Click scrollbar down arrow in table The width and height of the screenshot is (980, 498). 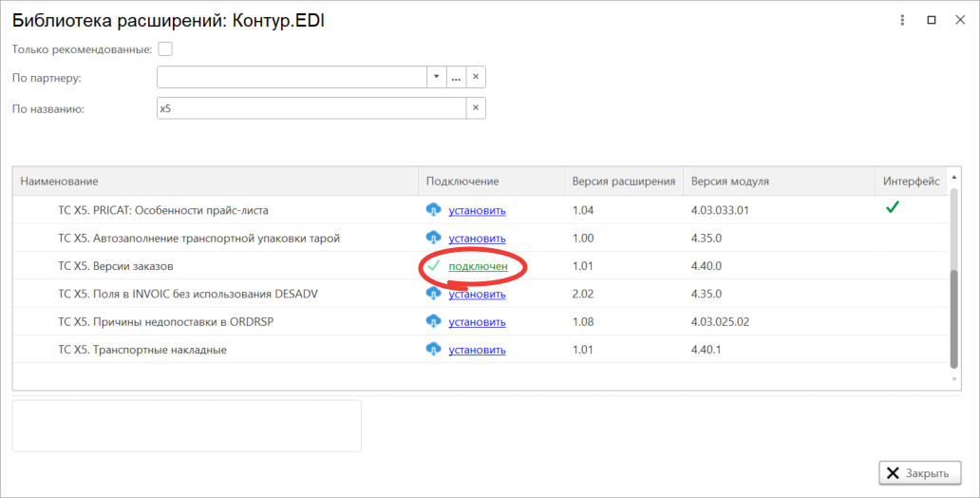953,379
